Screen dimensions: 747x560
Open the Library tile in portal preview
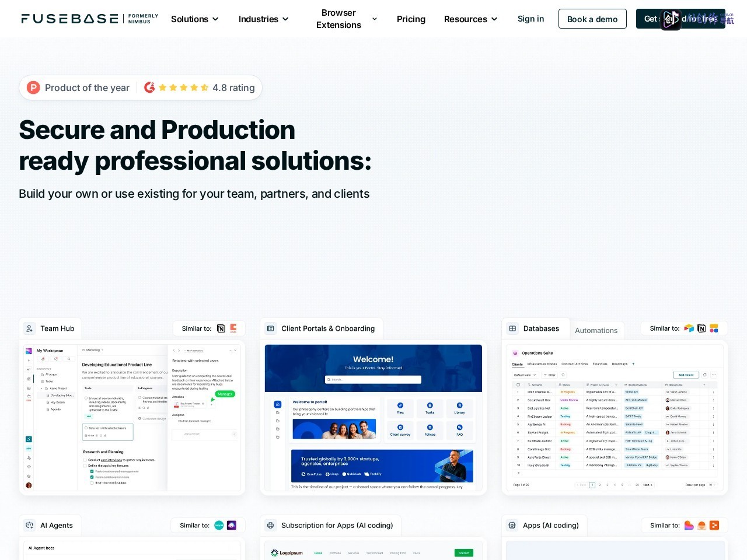click(x=460, y=408)
